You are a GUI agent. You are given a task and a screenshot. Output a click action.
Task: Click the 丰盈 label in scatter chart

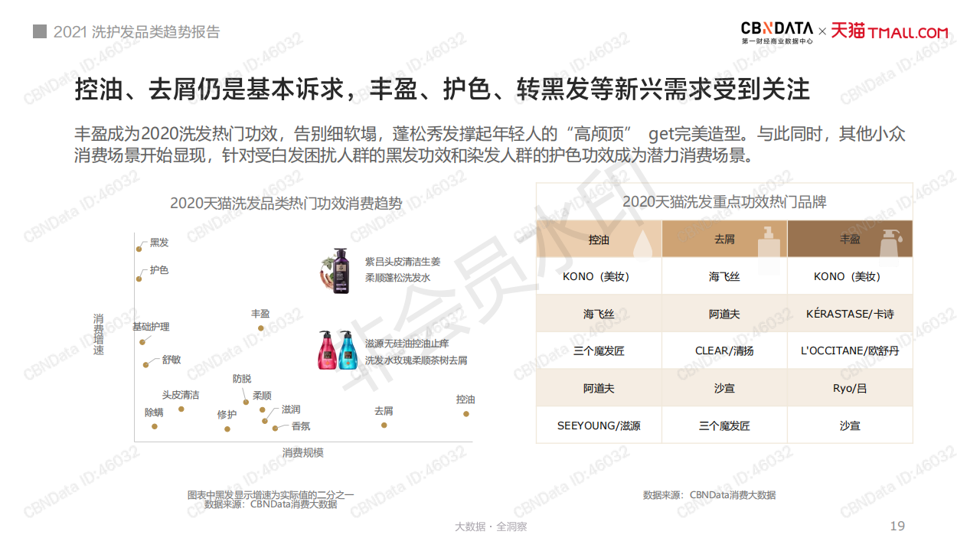pos(260,314)
